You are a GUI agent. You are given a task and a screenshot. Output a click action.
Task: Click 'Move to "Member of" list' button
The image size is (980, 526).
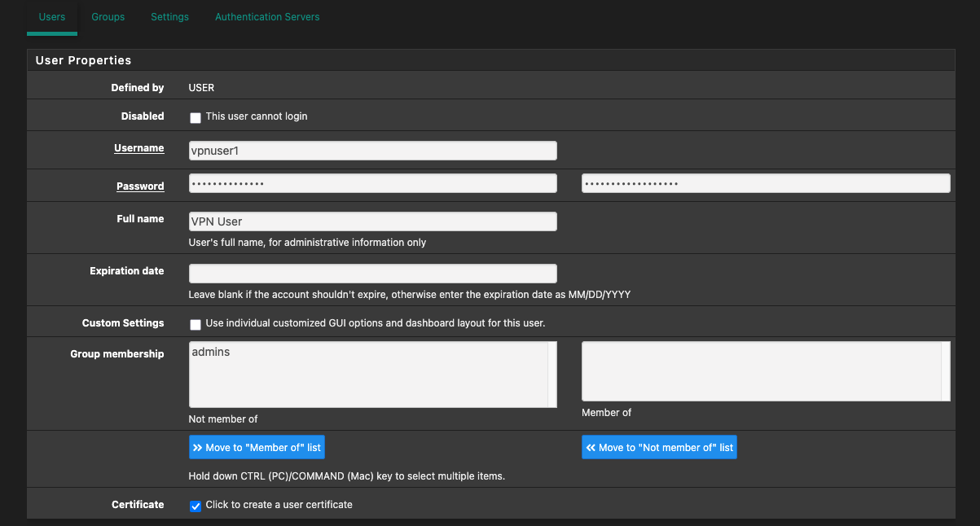(x=257, y=448)
